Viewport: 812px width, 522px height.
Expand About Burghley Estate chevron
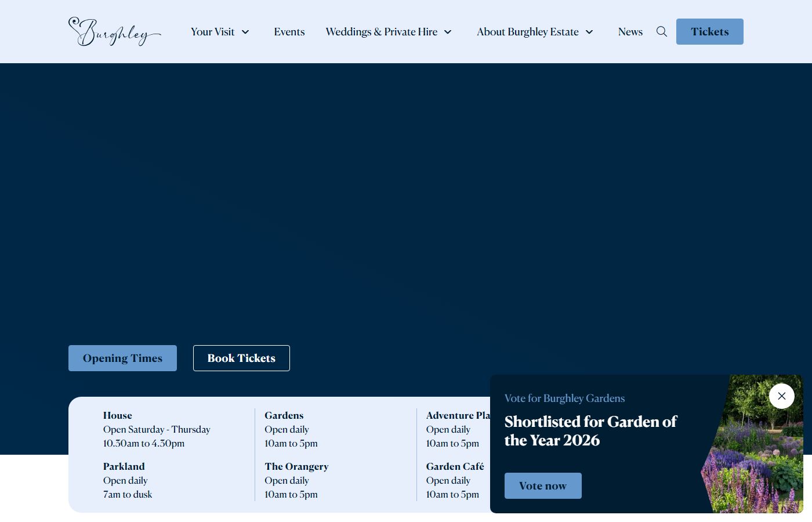[x=589, y=32]
